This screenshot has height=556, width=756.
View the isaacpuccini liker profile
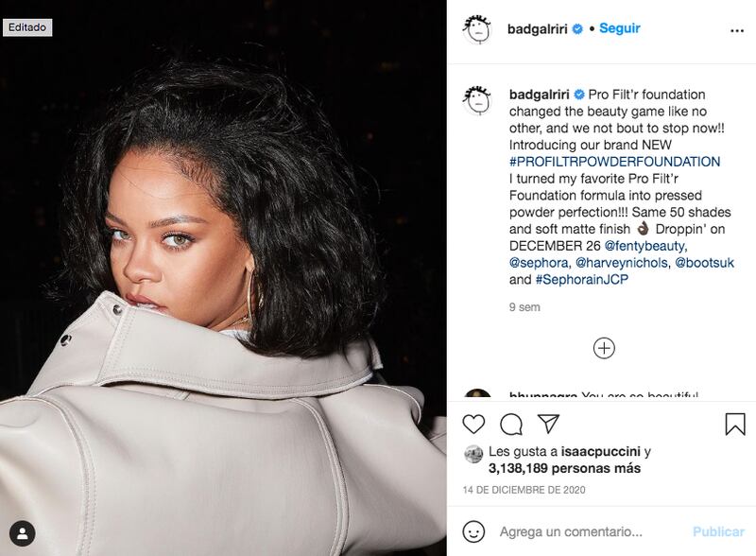tap(600, 452)
